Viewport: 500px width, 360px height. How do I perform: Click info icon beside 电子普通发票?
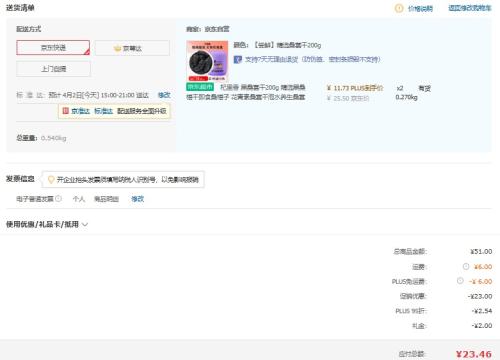[58, 199]
